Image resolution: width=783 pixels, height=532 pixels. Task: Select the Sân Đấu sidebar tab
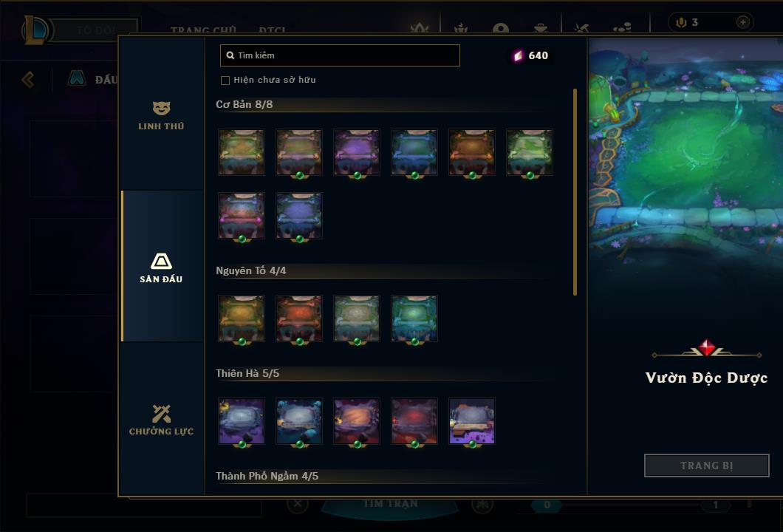tap(162, 266)
